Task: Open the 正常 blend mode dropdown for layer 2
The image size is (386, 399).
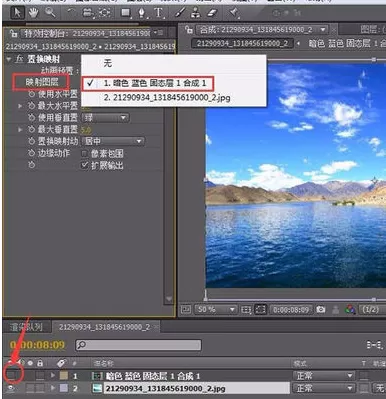Action: 324,388
